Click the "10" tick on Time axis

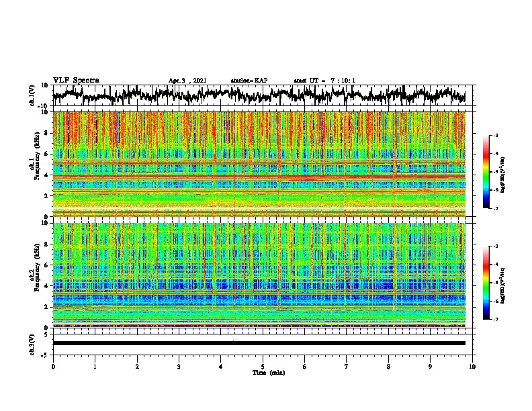pyautogui.click(x=472, y=367)
